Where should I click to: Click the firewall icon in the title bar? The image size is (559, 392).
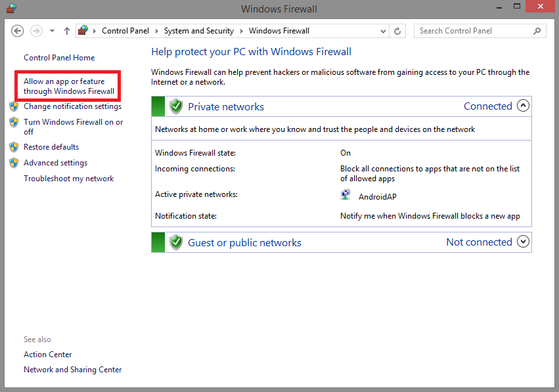11,9
